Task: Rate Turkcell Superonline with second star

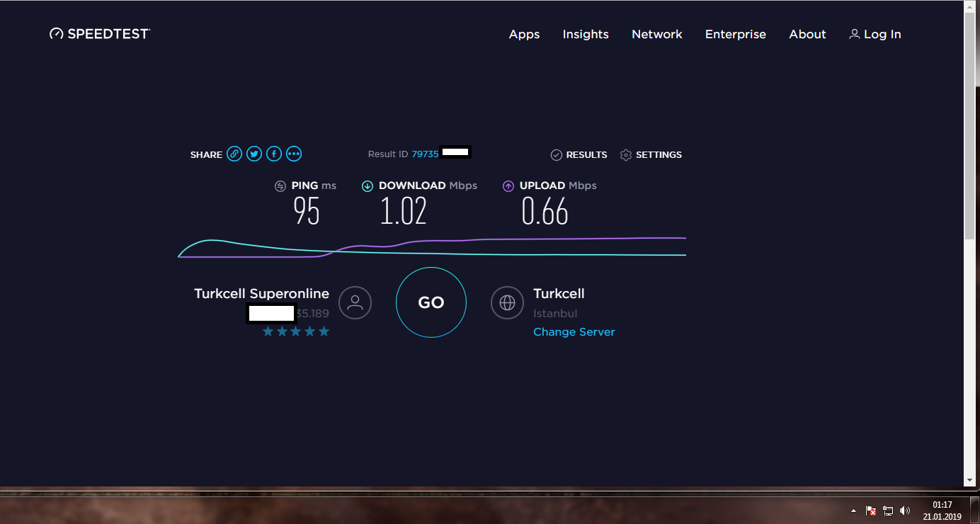Action: tap(282, 331)
